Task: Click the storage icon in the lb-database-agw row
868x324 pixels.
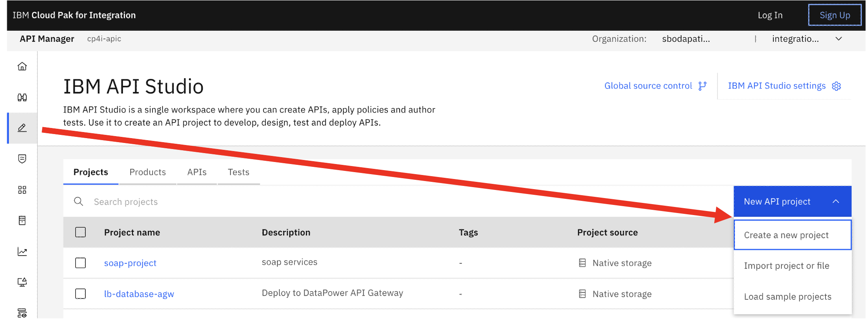Action: pos(582,294)
